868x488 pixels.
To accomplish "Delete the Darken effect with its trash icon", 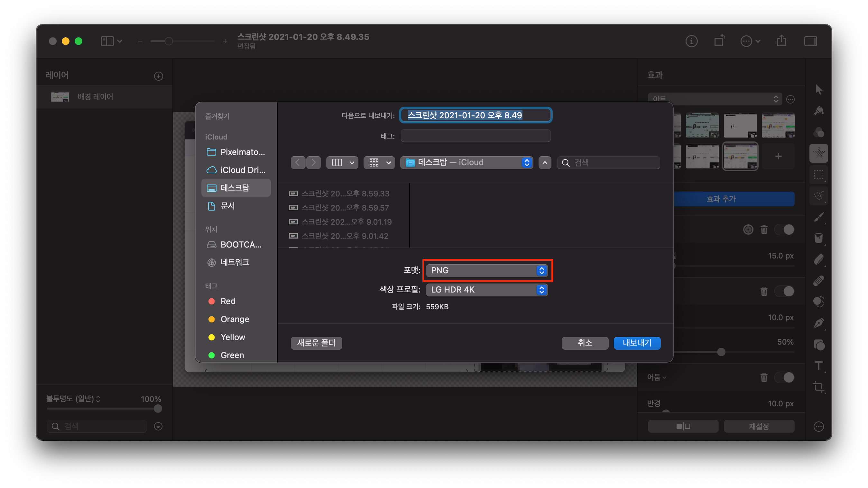I will click(x=764, y=377).
